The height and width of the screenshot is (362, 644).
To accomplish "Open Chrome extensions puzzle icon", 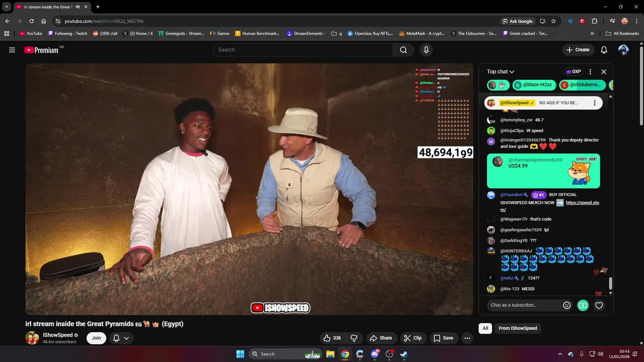I will click(x=594, y=21).
